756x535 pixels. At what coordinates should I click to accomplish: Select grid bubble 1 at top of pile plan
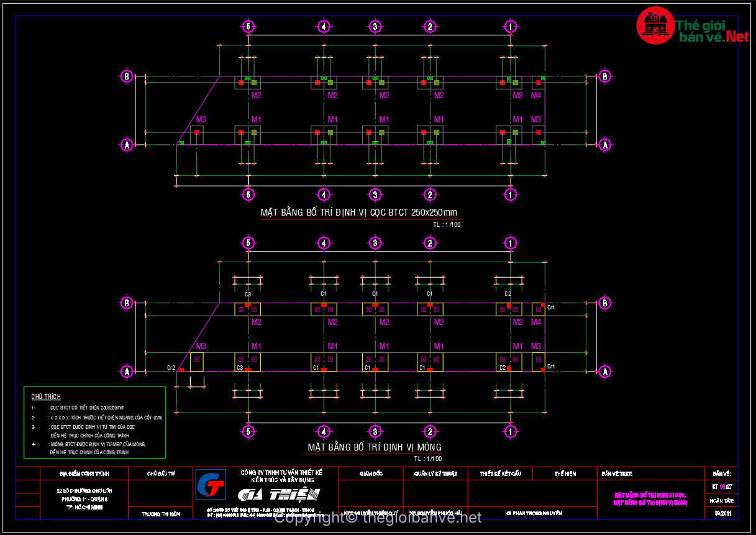coord(511,27)
